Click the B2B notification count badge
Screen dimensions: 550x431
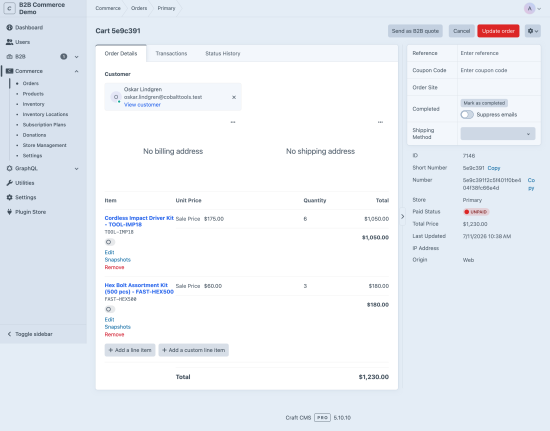pos(63,56)
